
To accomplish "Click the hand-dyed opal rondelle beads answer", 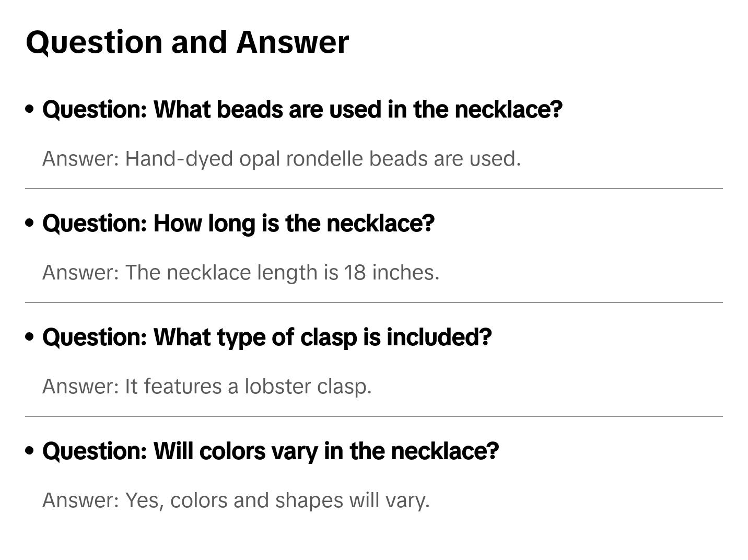I will click(282, 158).
